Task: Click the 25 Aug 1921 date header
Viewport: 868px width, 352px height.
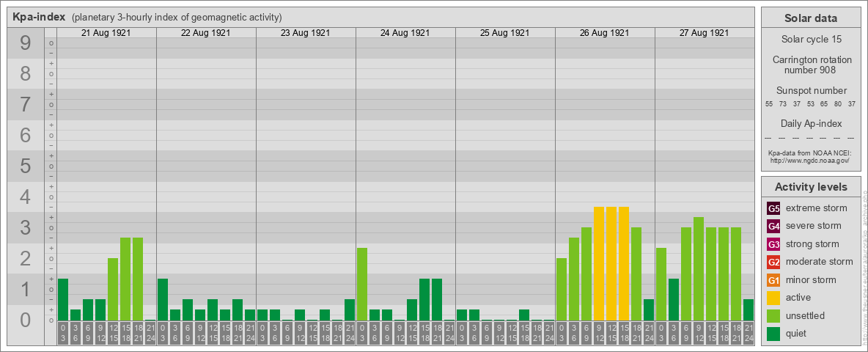Action: click(505, 33)
